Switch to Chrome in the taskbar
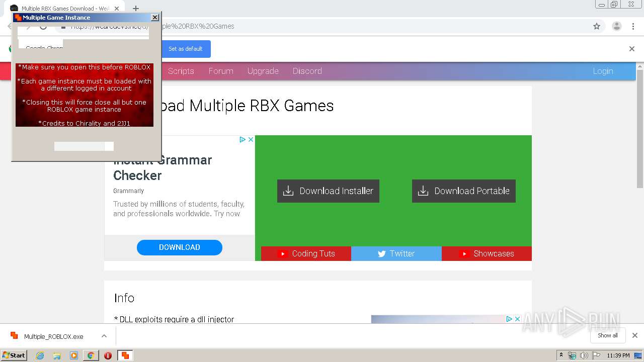Image resolution: width=644 pixels, height=362 pixels. click(x=91, y=355)
